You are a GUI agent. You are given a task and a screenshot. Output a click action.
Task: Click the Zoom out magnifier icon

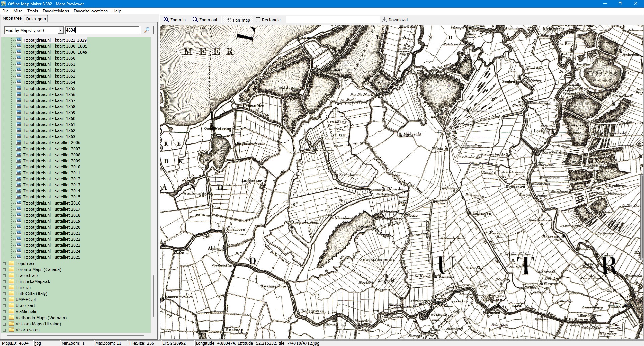195,20
